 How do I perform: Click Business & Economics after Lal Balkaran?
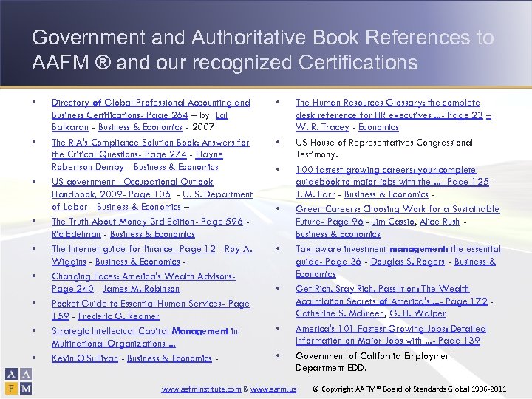click(x=140, y=127)
